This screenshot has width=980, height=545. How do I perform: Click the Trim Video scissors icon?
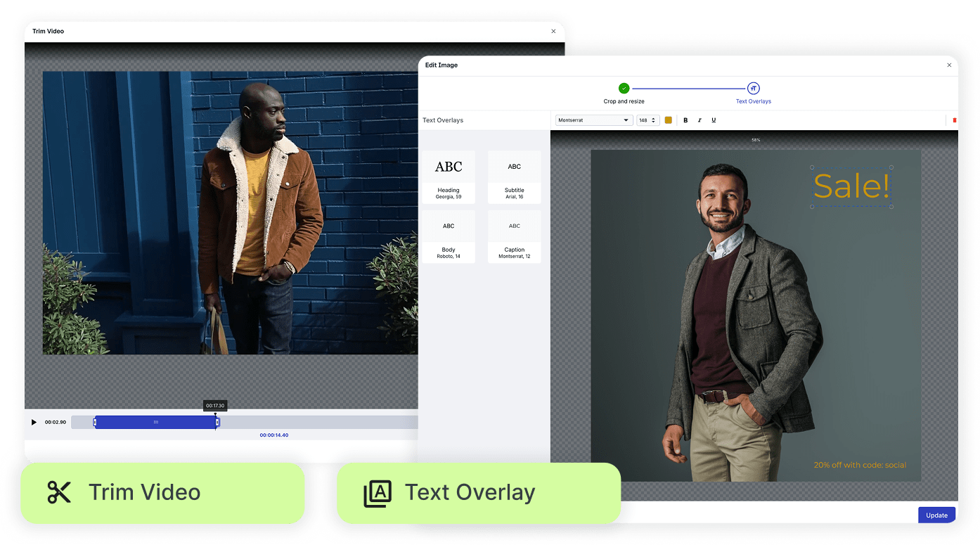[x=60, y=493]
